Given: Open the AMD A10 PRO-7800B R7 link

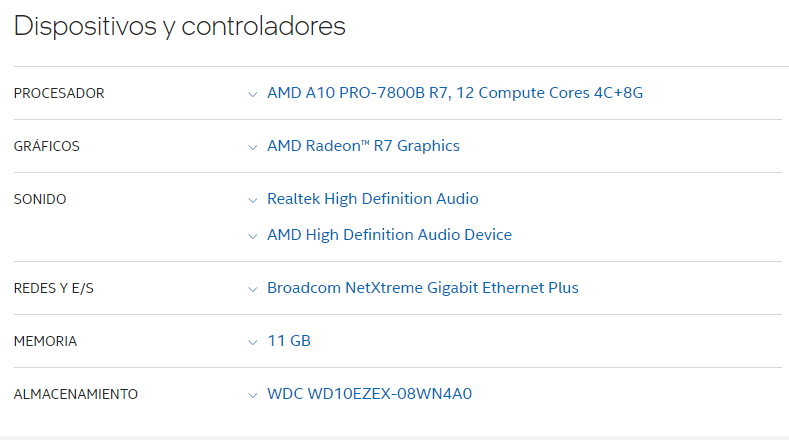Looking at the screenshot, I should point(455,93).
